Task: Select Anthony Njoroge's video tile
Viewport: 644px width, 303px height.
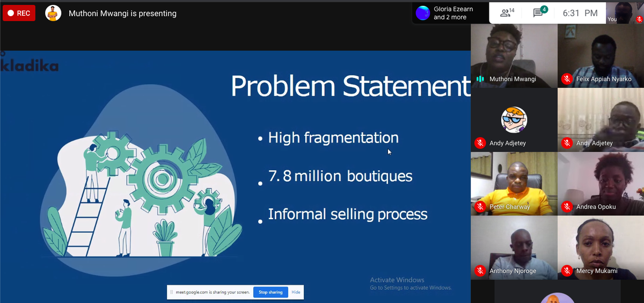Action: (514, 247)
